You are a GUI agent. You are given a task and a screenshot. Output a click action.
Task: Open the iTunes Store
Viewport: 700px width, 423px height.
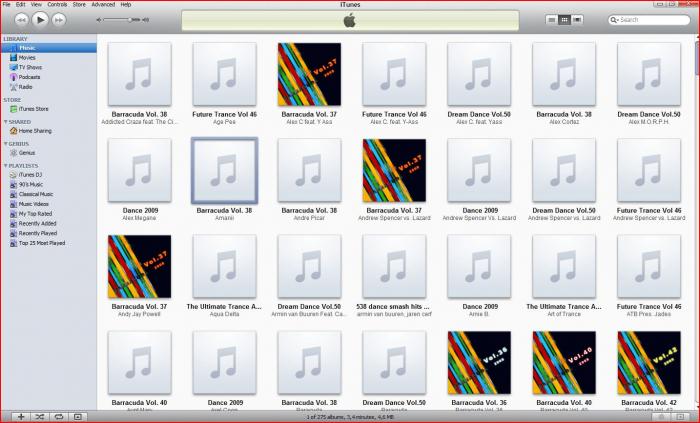tap(34, 108)
